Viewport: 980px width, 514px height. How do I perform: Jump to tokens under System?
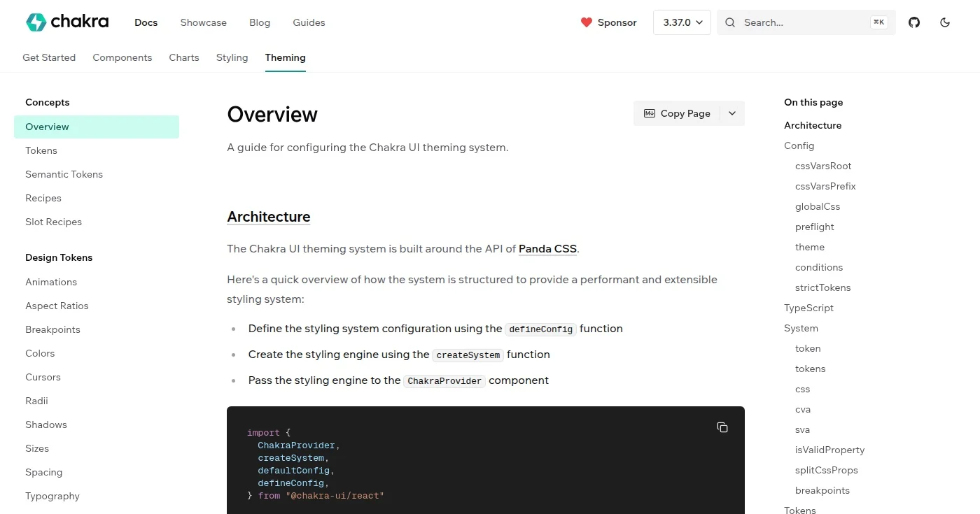[811, 369]
